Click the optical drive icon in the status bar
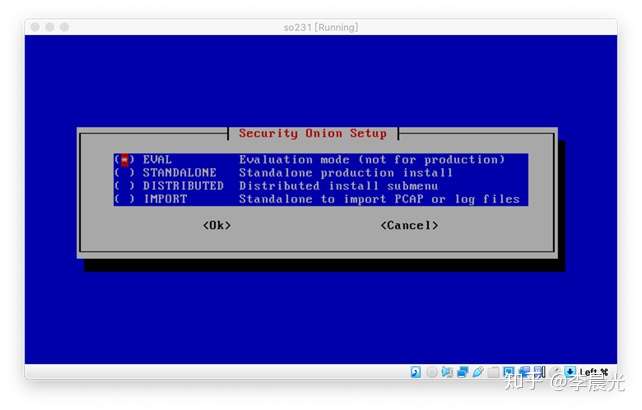 point(432,372)
